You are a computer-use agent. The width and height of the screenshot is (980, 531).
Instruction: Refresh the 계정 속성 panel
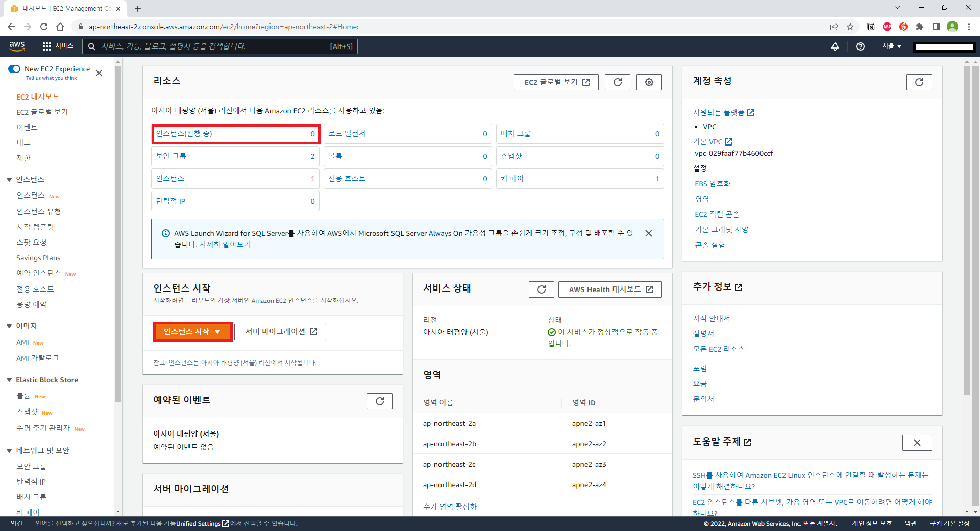919,82
